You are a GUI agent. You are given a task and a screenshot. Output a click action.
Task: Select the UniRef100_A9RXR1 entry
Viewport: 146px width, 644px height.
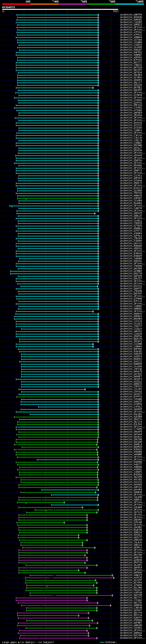131,20
